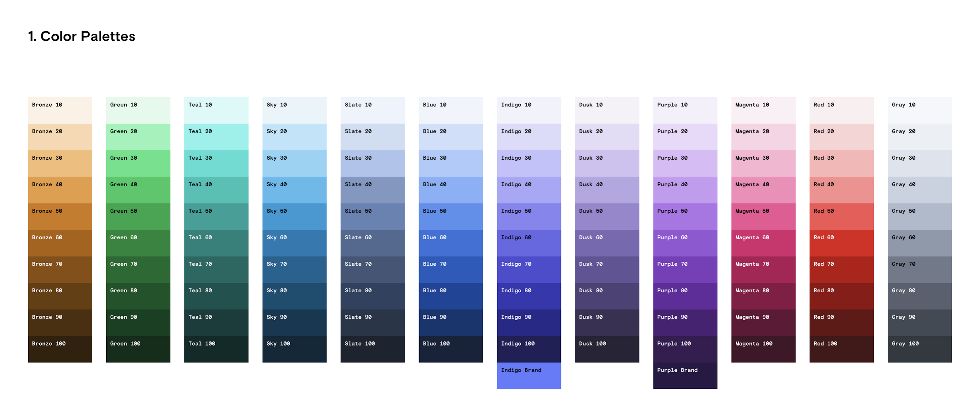980x417 pixels.
Task: Select the Purple Brand swatch
Action: coord(685,375)
